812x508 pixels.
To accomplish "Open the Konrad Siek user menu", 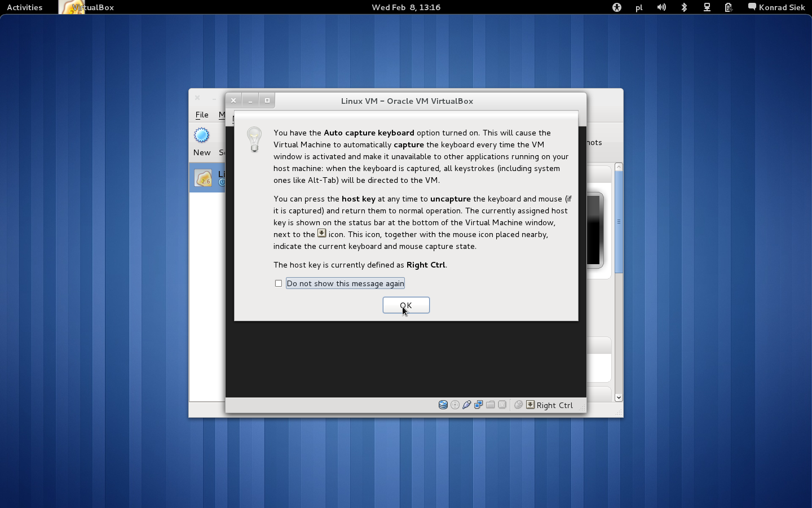I will pos(776,7).
